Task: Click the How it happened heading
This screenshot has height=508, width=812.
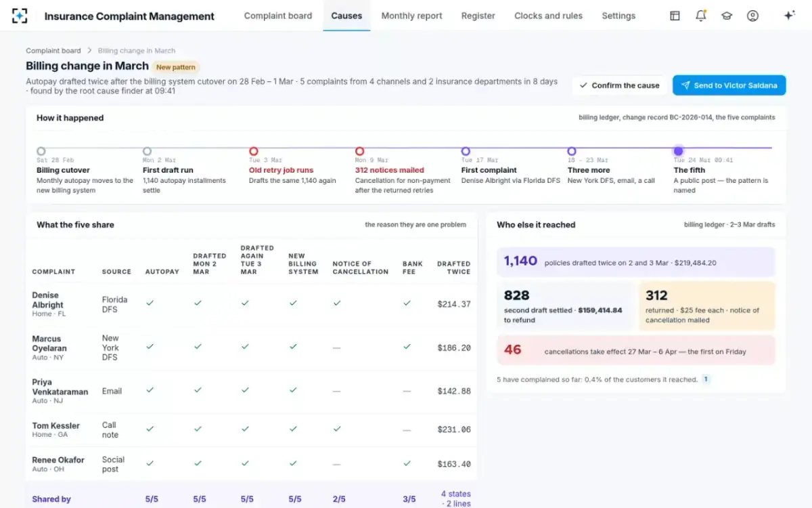Action: tap(70, 118)
